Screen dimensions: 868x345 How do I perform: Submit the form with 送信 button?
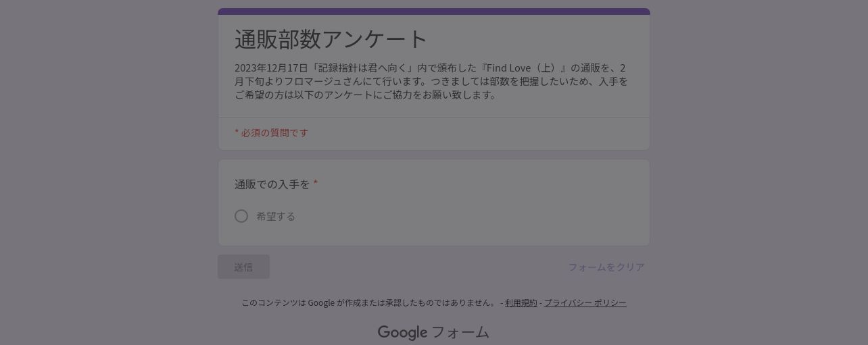tap(243, 267)
